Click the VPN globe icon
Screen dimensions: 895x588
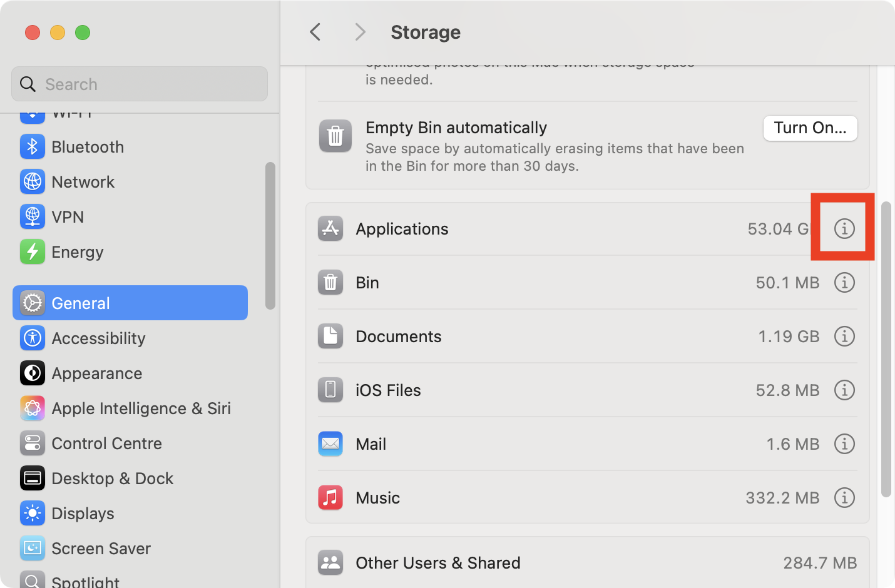click(33, 216)
